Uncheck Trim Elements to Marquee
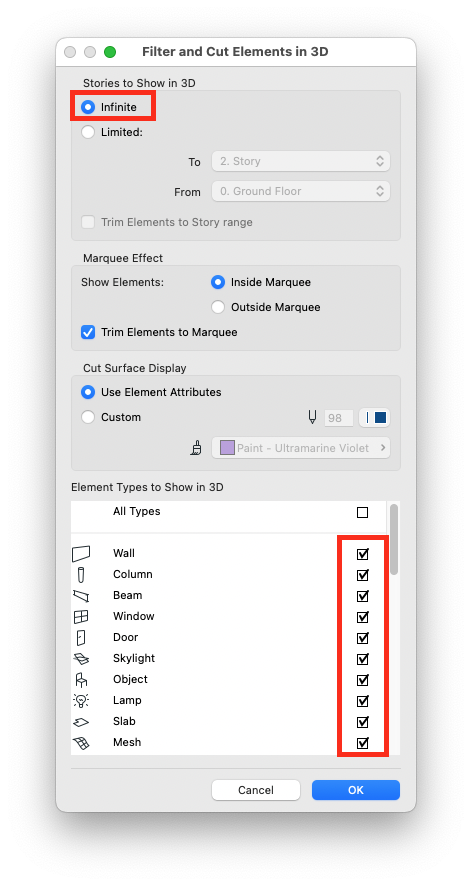Viewport: 472px width, 886px height. [x=88, y=332]
